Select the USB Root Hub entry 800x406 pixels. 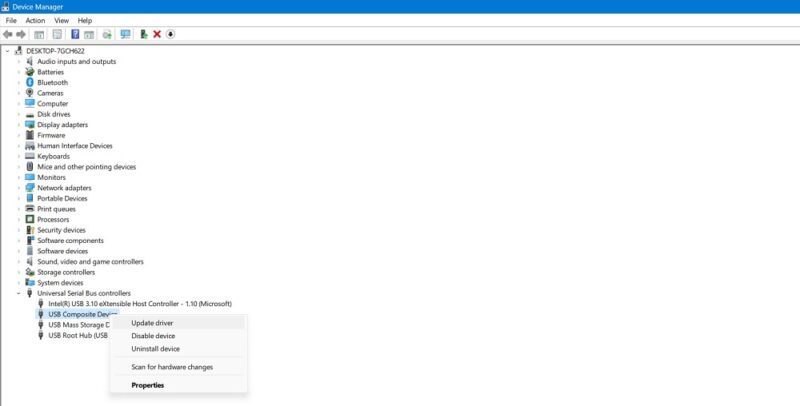coord(78,335)
